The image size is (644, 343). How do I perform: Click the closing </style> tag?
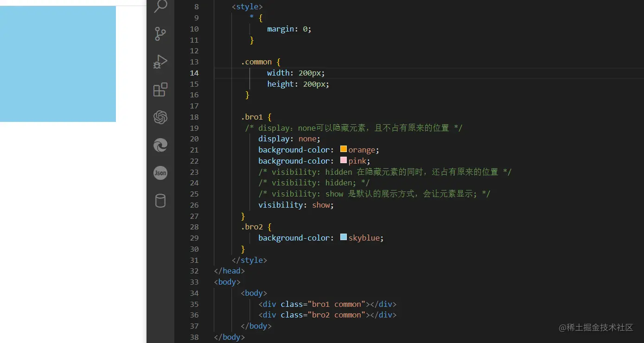tap(249, 260)
